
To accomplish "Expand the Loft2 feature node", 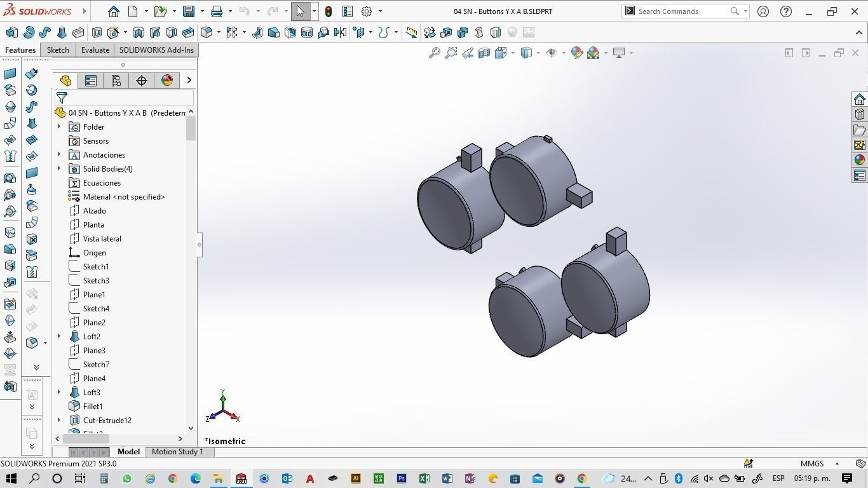I will click(59, 337).
